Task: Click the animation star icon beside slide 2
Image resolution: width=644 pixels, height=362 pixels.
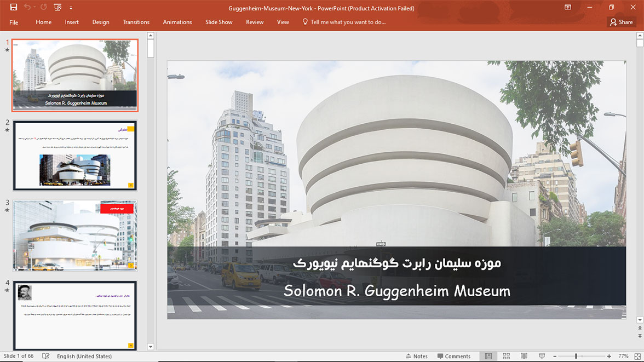Action: [7, 130]
